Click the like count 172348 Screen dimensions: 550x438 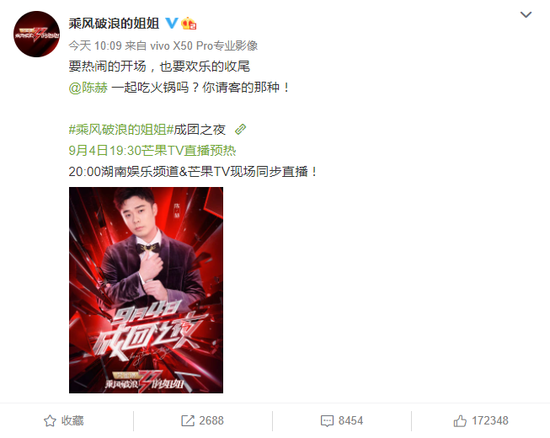(490, 421)
